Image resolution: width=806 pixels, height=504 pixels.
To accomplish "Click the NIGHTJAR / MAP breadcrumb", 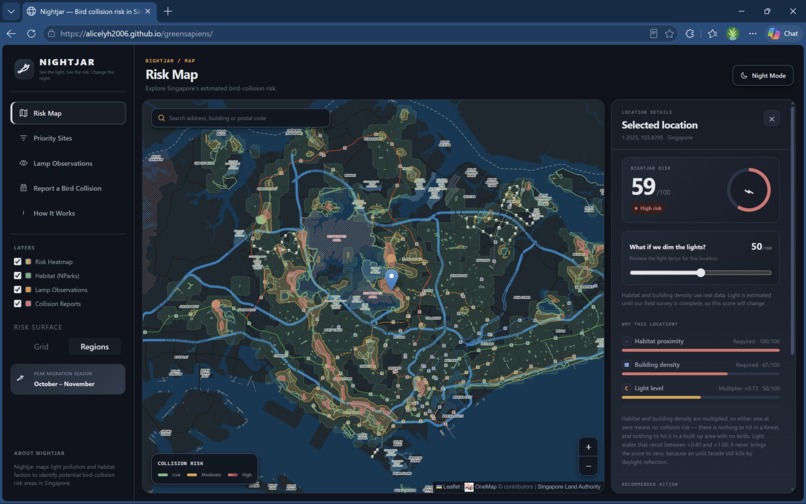I will coord(170,61).
